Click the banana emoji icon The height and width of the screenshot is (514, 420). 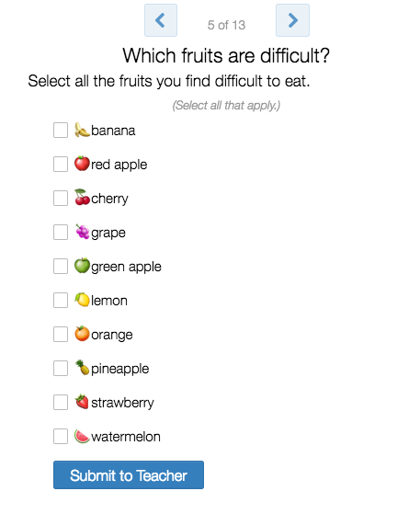82,130
